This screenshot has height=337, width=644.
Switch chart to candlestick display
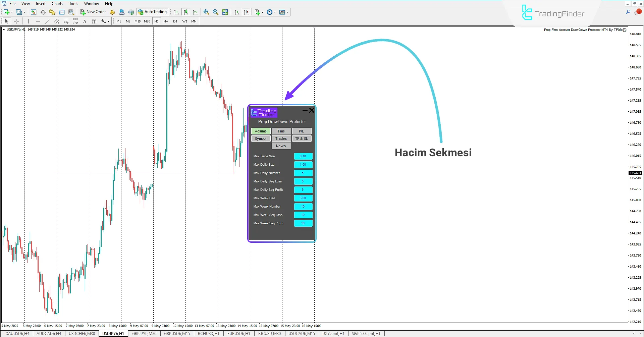tap(186, 12)
